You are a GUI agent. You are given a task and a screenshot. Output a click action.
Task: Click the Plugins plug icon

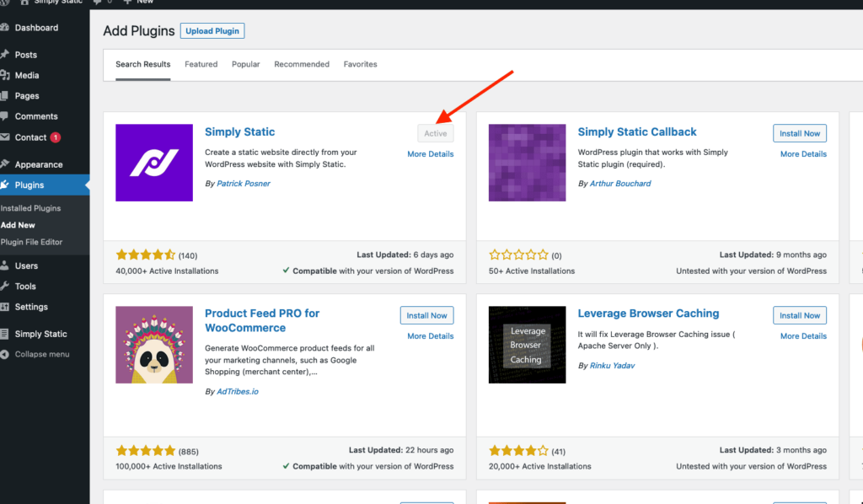pos(4,185)
